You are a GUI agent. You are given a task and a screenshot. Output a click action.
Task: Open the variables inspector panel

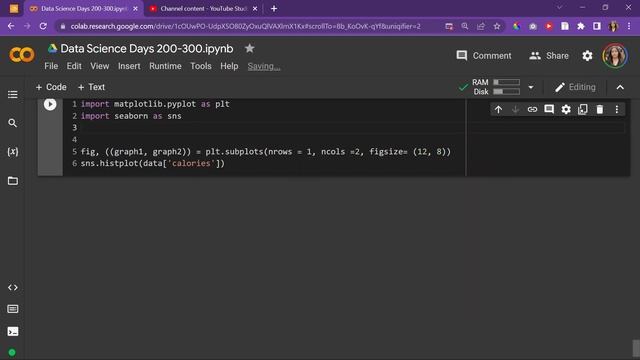click(x=13, y=152)
